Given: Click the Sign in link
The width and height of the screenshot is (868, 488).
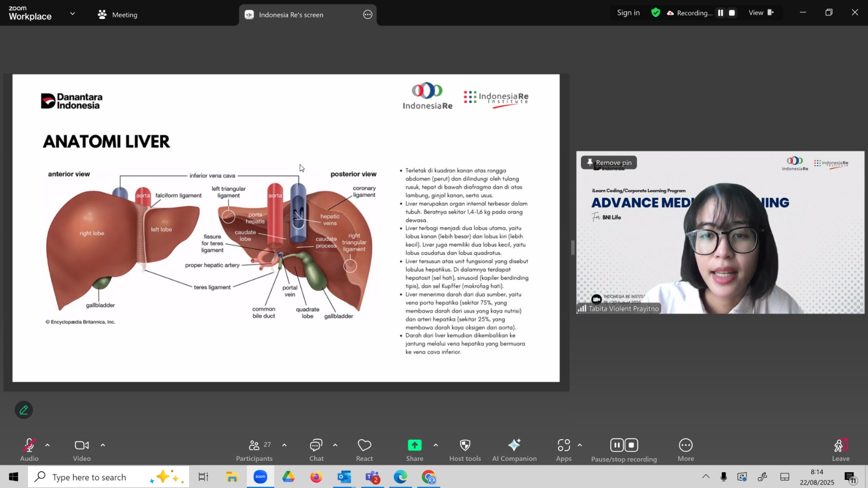Looking at the screenshot, I should point(628,13).
